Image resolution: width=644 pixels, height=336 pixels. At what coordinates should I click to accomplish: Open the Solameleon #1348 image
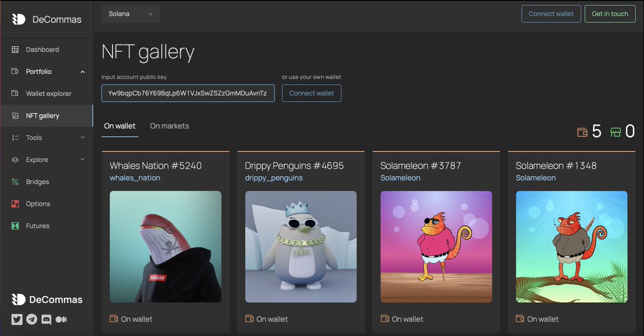tap(572, 247)
